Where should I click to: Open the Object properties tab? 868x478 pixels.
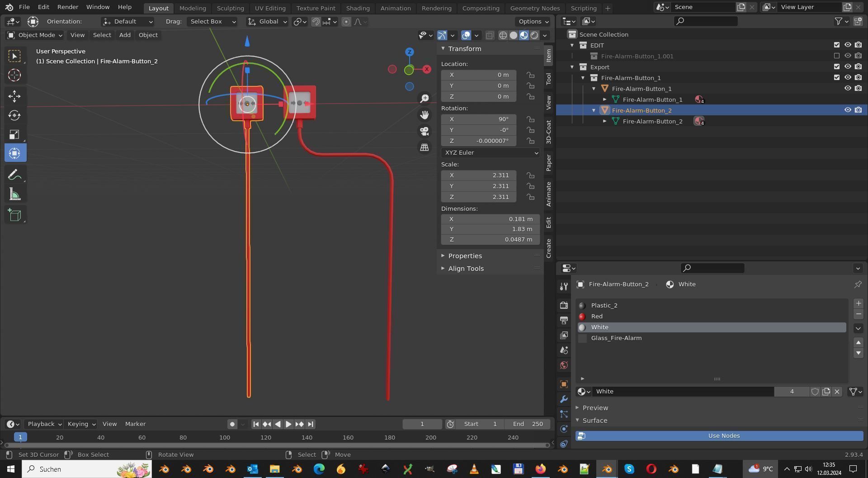point(564,384)
